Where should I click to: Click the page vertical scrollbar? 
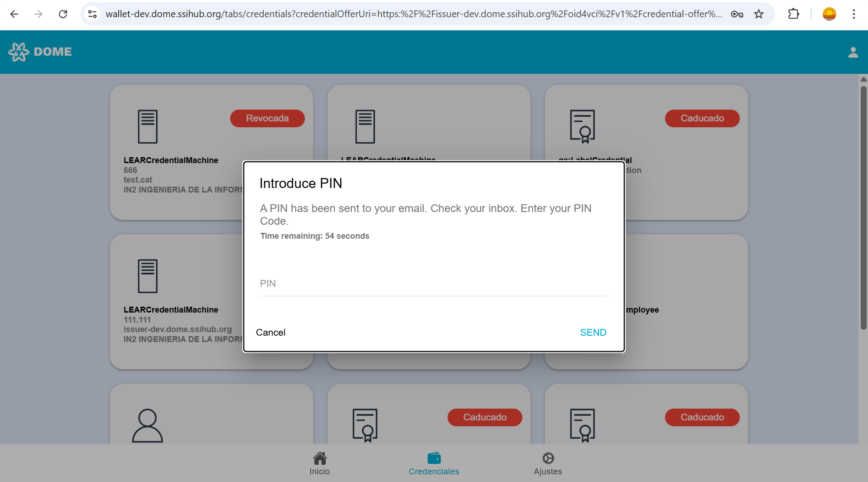(x=863, y=208)
